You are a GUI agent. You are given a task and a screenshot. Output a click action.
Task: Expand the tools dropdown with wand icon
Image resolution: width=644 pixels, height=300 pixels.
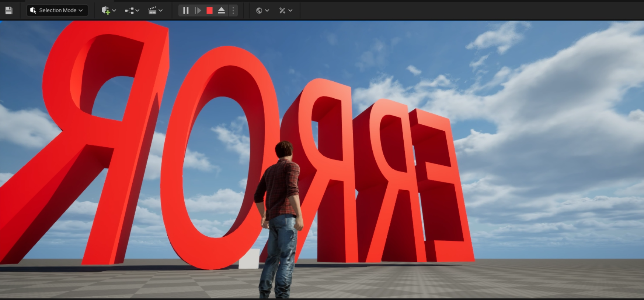285,10
